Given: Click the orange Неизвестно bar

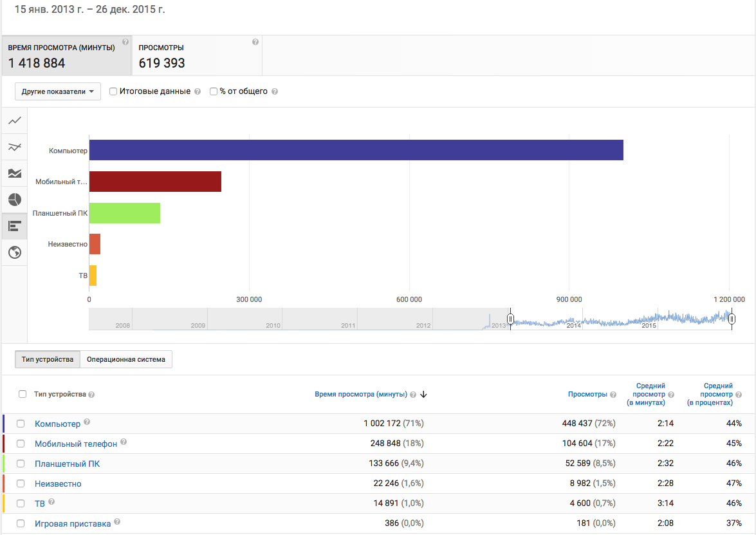Looking at the screenshot, I should click(x=95, y=244).
